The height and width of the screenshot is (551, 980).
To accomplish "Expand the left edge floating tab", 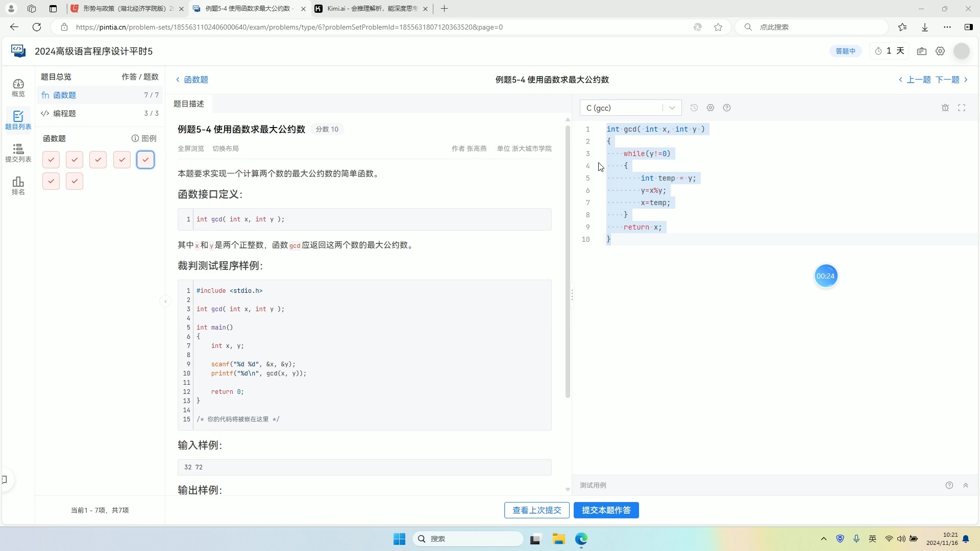I will click(x=5, y=480).
